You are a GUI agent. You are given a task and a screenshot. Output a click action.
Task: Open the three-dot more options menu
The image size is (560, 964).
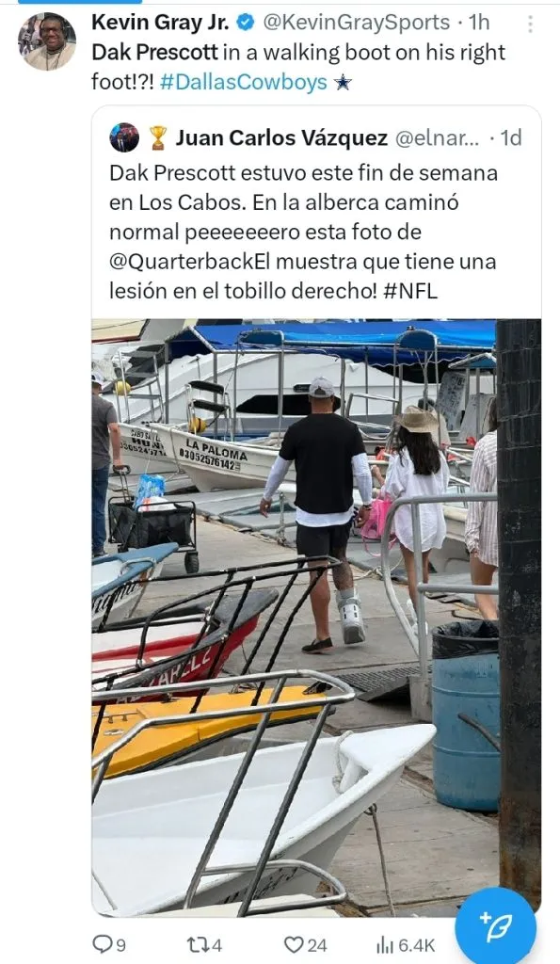coord(530,24)
